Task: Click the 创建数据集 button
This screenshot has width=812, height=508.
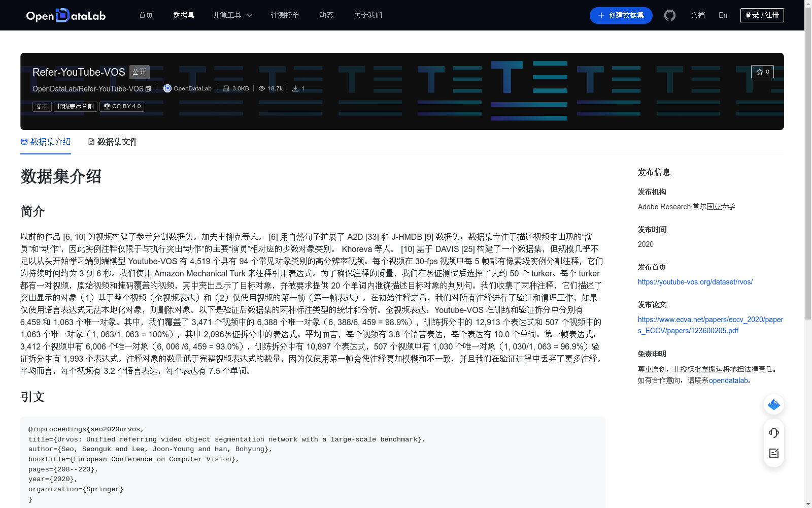Action: [621, 15]
